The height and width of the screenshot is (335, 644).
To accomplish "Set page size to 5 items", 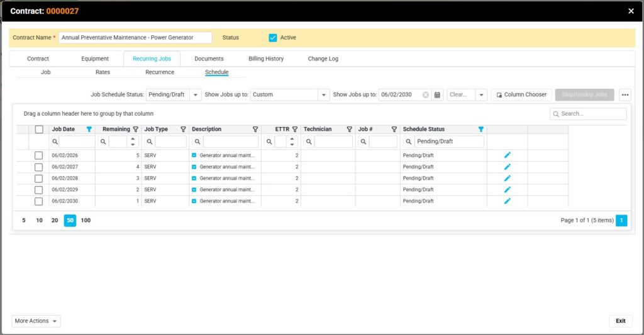I will click(24, 221).
